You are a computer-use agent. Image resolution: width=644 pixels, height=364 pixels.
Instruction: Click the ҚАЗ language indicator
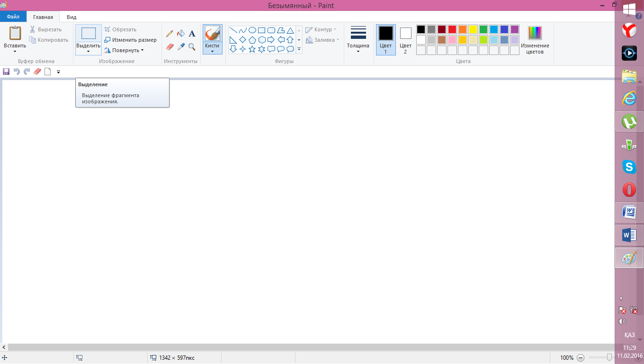629,335
